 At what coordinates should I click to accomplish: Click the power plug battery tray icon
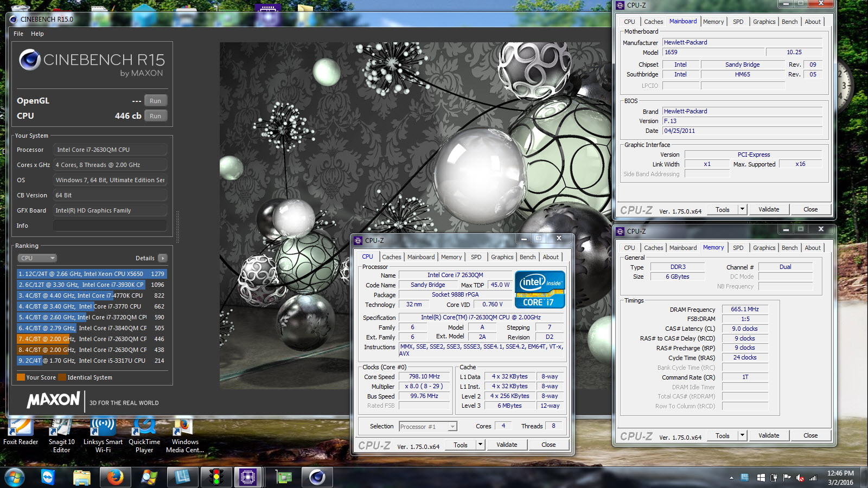[x=774, y=478]
